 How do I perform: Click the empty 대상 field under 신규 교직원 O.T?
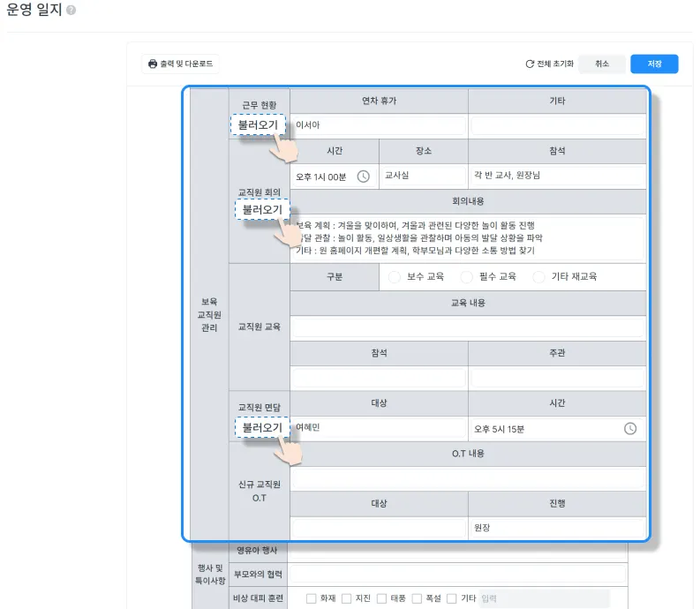tap(379, 528)
